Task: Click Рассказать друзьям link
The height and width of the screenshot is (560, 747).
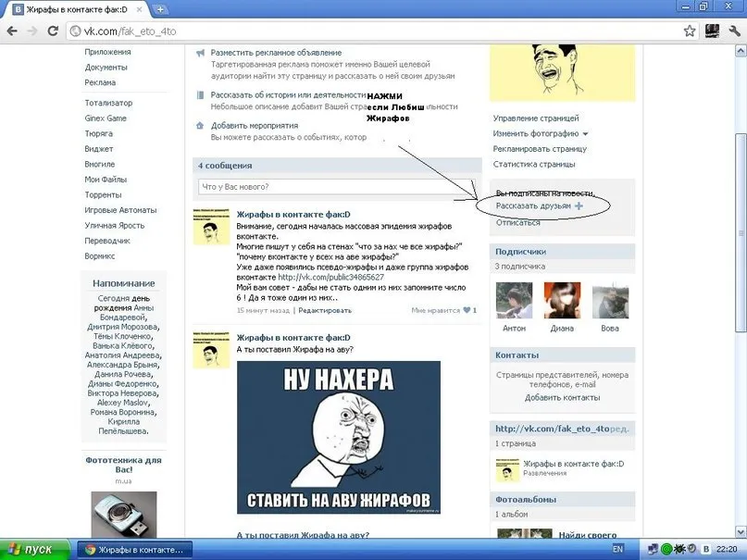Action: pyautogui.click(x=533, y=205)
